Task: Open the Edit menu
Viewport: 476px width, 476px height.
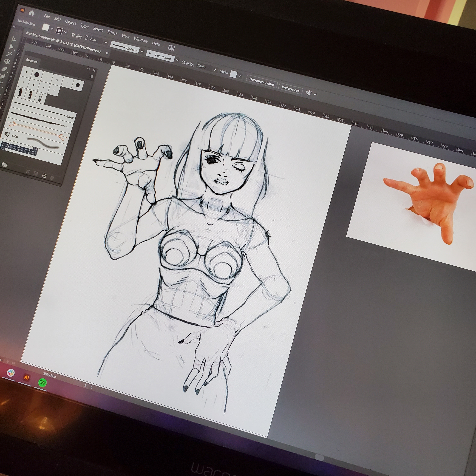Action: 57,19
